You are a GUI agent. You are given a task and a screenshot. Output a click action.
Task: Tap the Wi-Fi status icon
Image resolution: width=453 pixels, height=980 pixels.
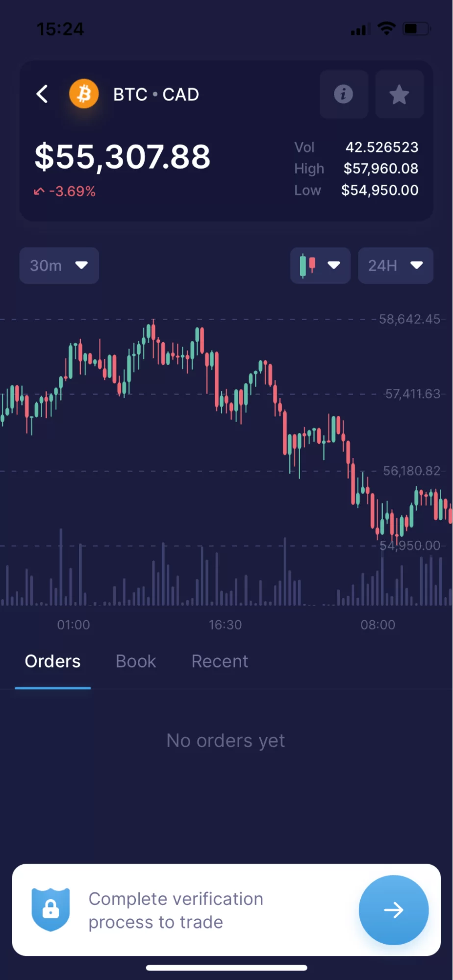pos(387,29)
